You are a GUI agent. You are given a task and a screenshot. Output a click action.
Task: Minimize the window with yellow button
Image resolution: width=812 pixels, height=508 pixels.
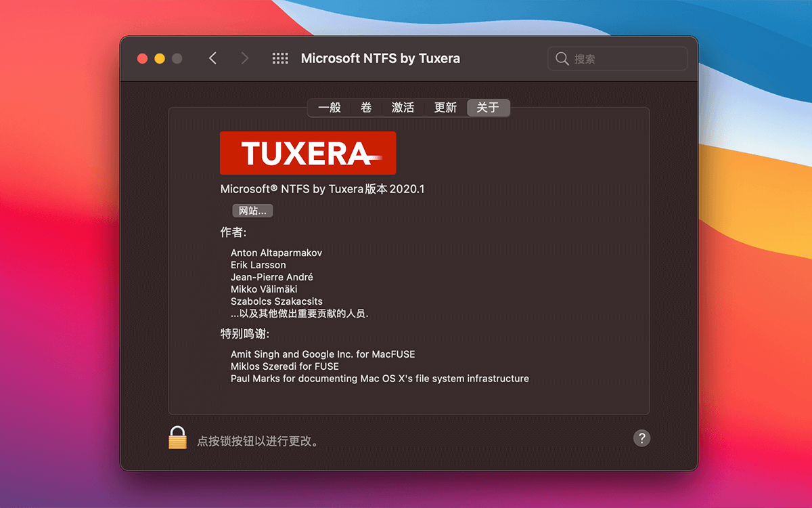click(x=160, y=59)
